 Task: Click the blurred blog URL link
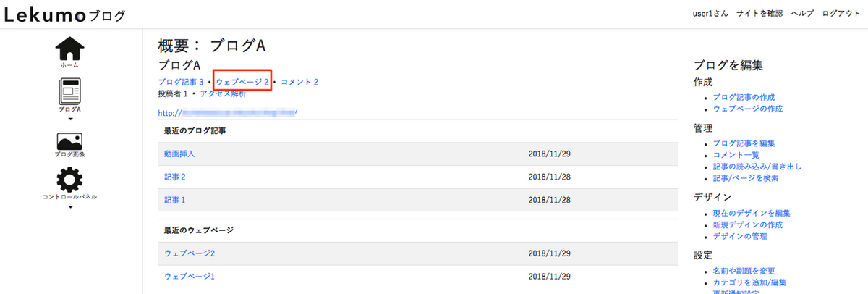point(228,112)
